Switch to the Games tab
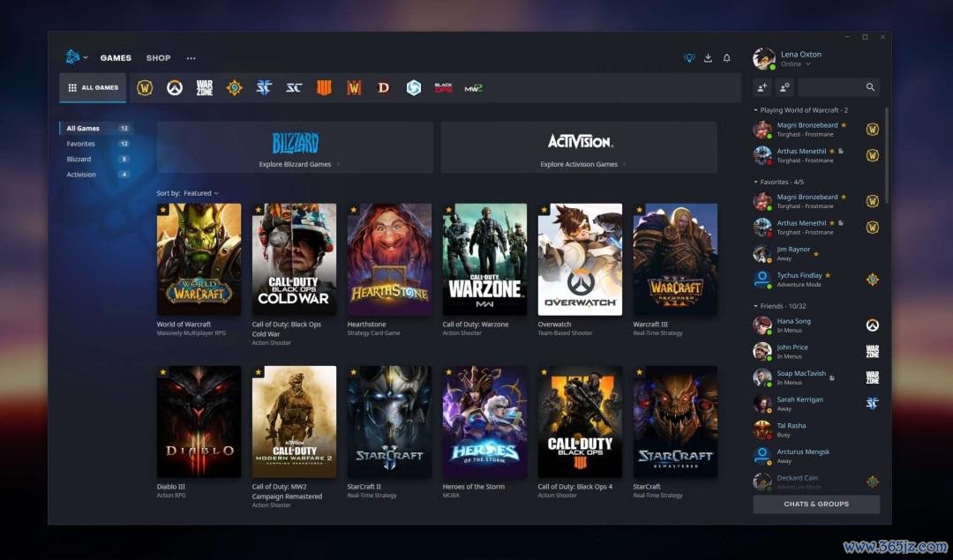This screenshot has width=953, height=560. [116, 57]
